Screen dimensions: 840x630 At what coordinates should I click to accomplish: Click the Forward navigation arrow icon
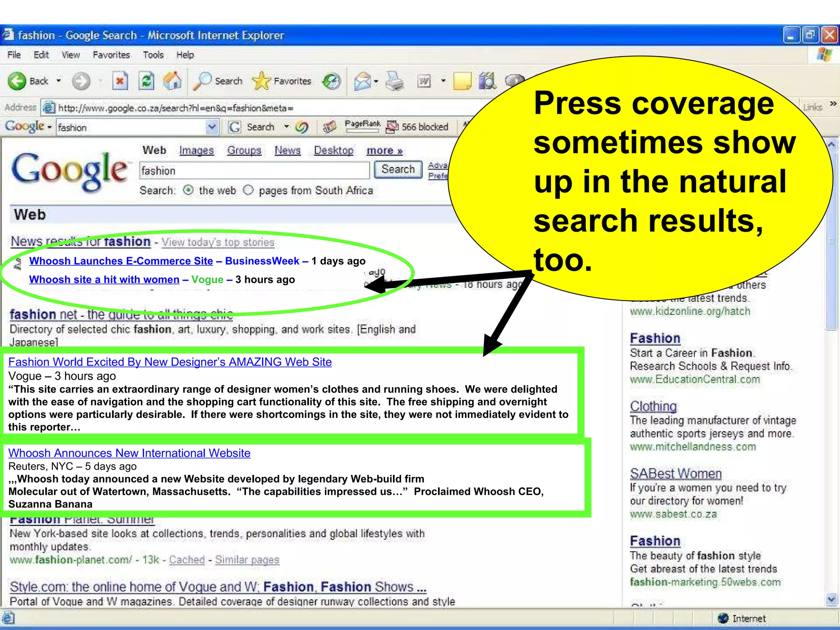[x=81, y=81]
